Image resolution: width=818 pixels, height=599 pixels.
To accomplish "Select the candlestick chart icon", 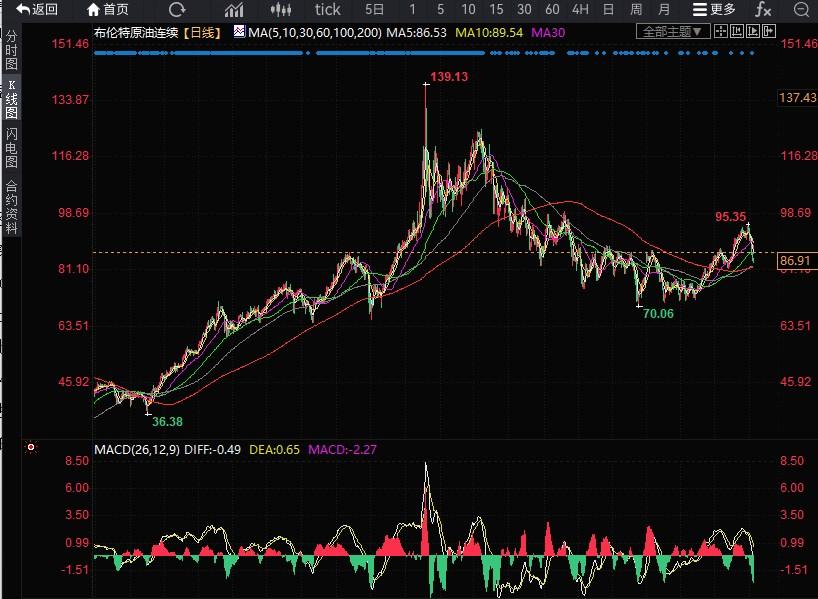I will [x=281, y=9].
